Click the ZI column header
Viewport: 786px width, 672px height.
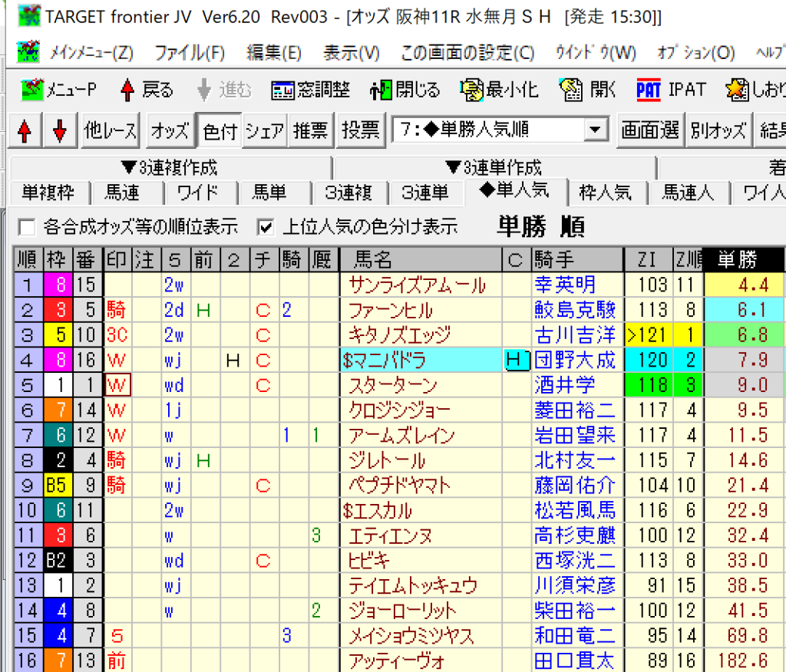pyautogui.click(x=648, y=259)
